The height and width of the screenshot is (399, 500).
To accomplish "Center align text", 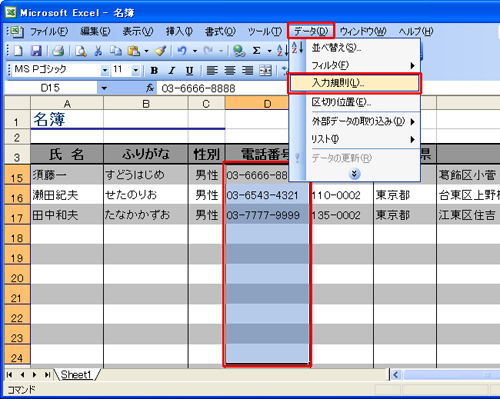I will click(x=230, y=71).
